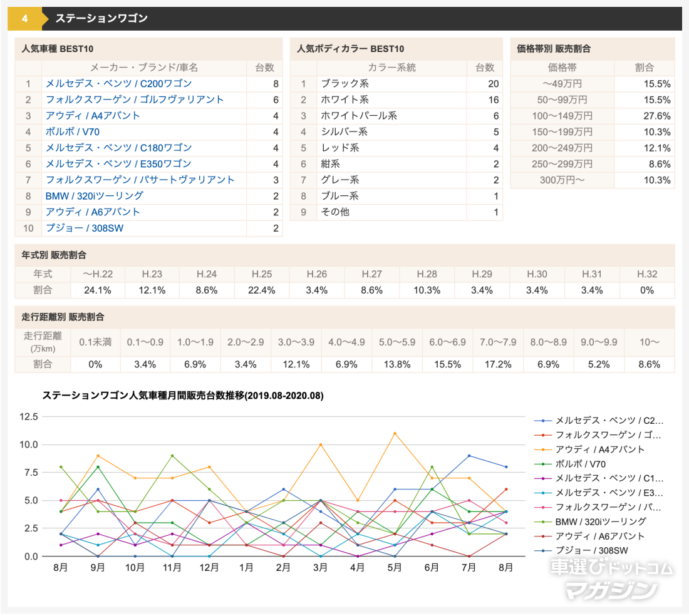Click the グレー系 color row

coord(396,180)
